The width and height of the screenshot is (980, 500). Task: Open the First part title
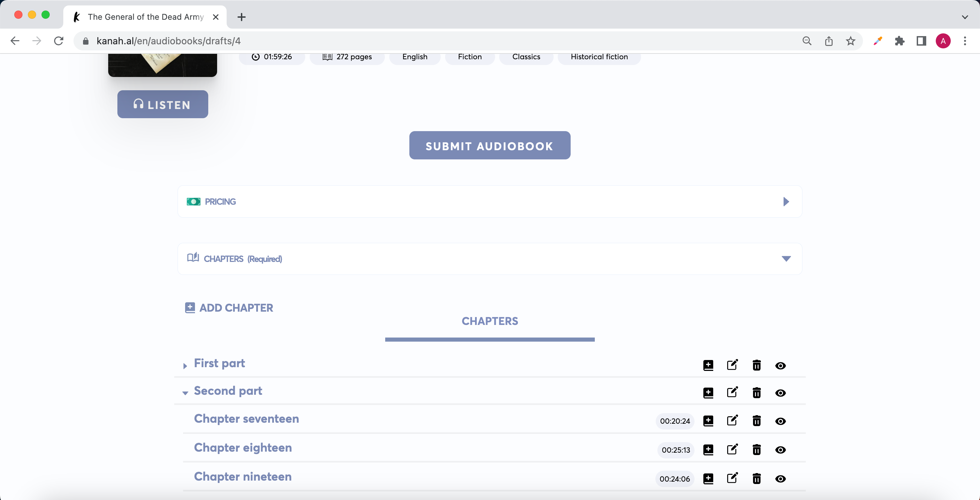219,363
